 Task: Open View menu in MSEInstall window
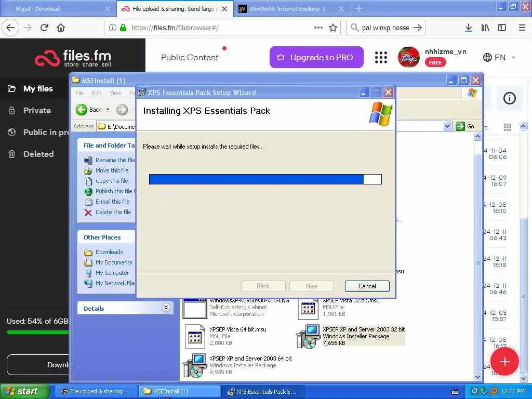pos(115,93)
